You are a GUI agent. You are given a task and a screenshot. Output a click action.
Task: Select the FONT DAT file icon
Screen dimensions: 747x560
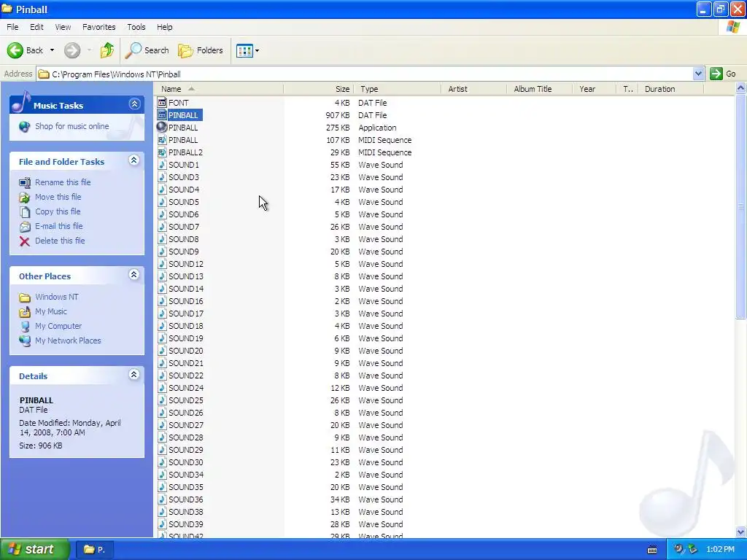coord(162,102)
